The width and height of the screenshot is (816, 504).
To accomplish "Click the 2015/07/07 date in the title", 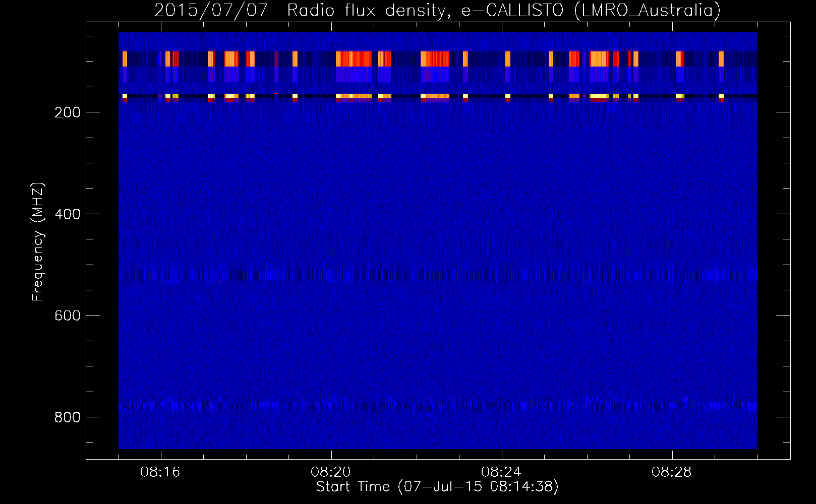I will coord(211,10).
